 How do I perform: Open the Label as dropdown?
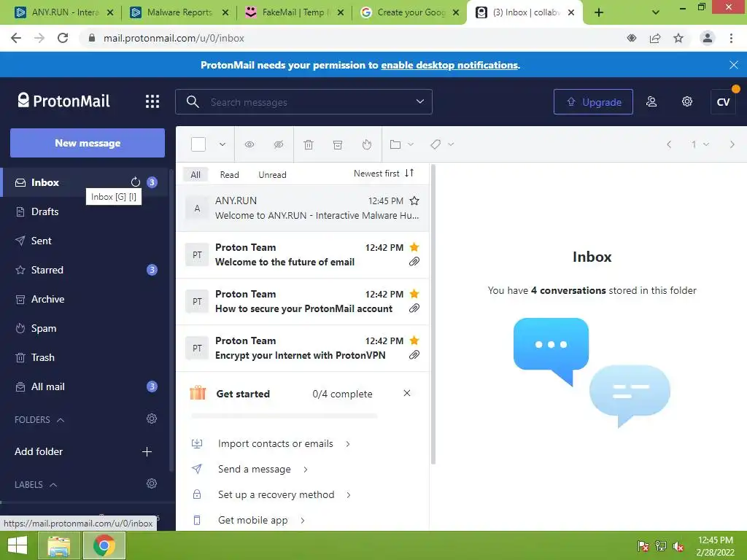(x=441, y=144)
